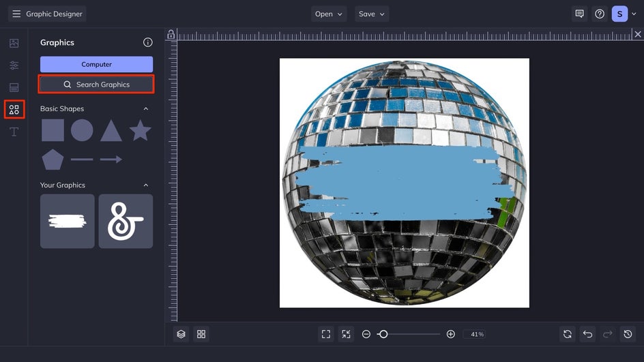Select the Customize background sidebar tab
Screen dimensions: 644x362
point(14,87)
